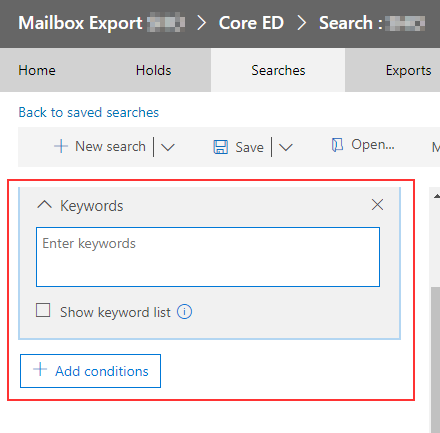The height and width of the screenshot is (433, 440).
Task: Click the Open search icon
Action: pyautogui.click(x=337, y=145)
